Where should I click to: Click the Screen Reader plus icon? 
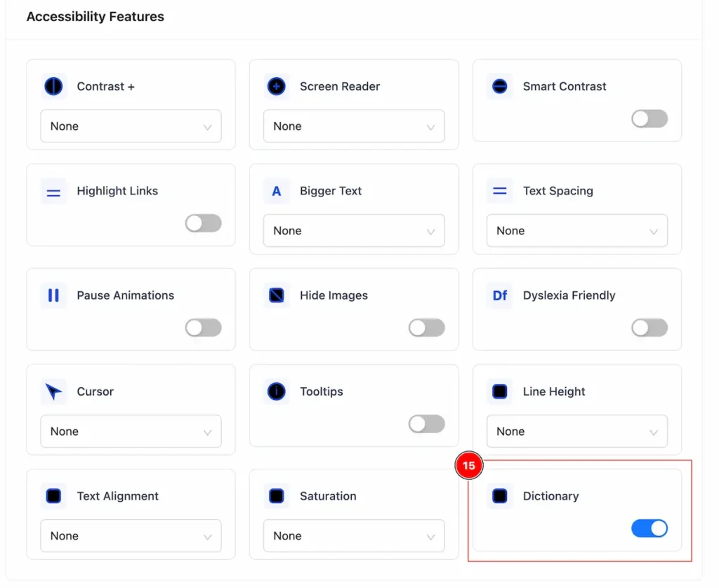click(277, 86)
